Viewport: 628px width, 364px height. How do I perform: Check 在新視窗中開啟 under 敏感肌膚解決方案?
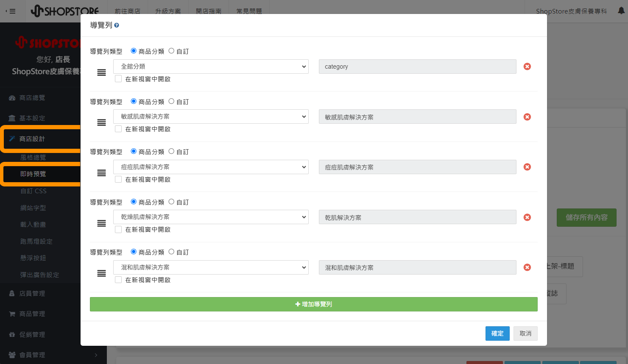coord(118,129)
